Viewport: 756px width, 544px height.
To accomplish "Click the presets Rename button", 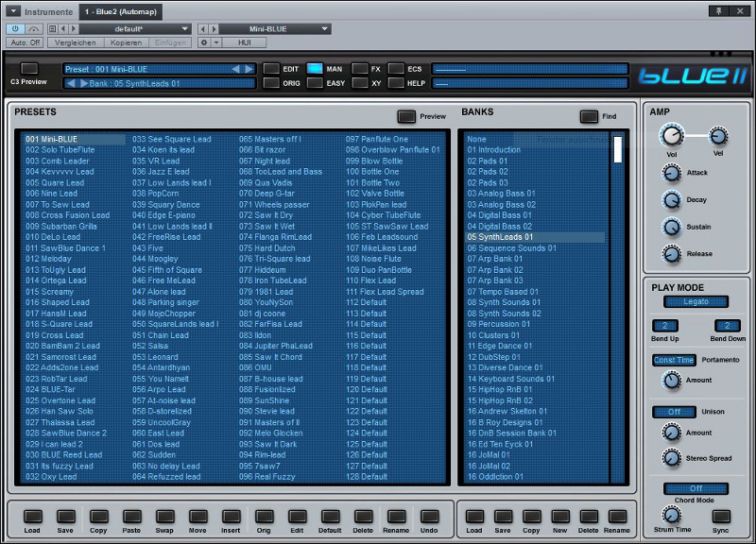I will coord(396,517).
